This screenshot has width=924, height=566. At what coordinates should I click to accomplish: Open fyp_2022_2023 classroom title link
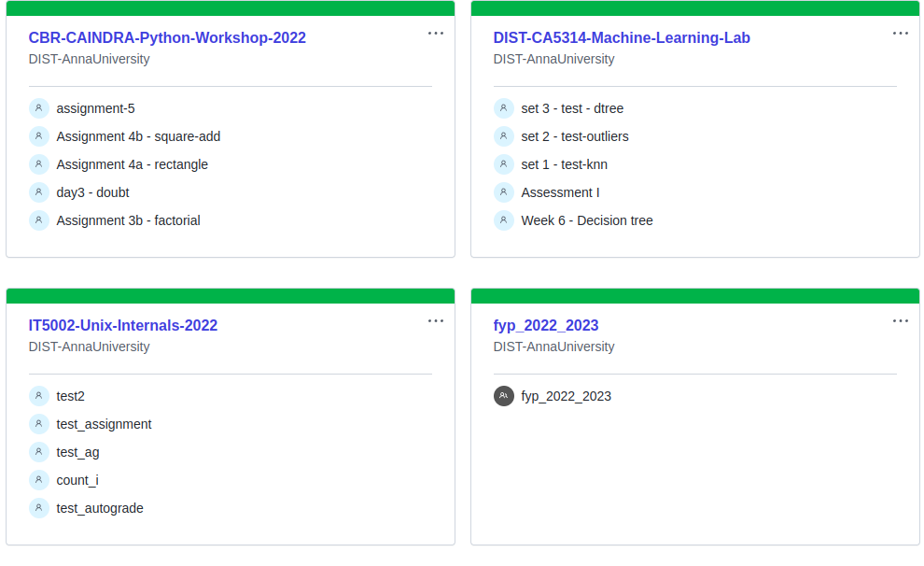click(x=546, y=325)
